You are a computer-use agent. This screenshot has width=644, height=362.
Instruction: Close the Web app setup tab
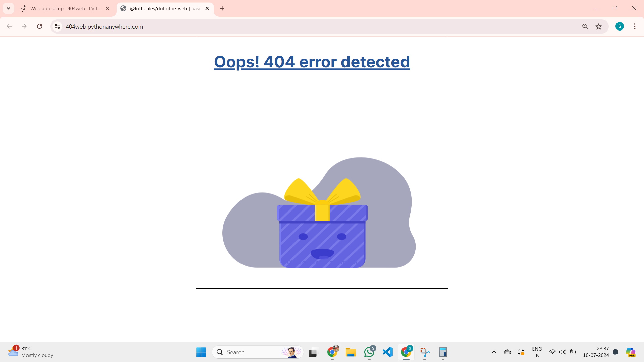tap(107, 8)
